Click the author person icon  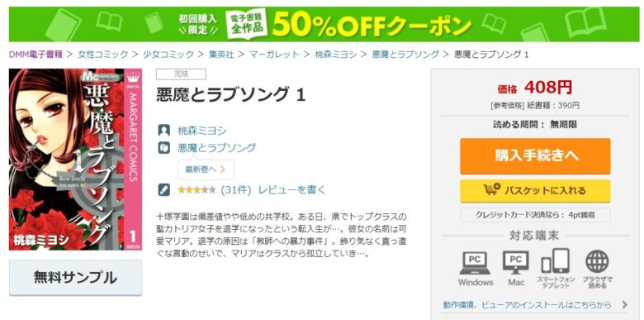click(163, 131)
